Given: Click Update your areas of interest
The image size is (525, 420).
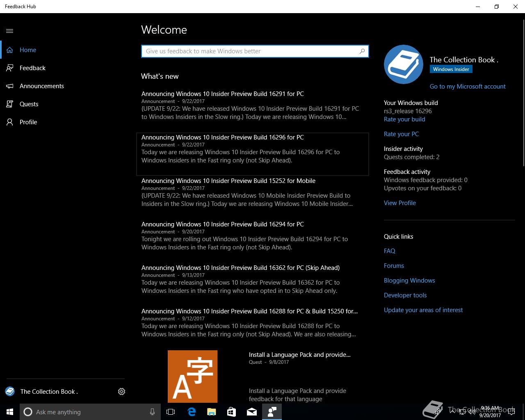Looking at the screenshot, I should [423, 310].
